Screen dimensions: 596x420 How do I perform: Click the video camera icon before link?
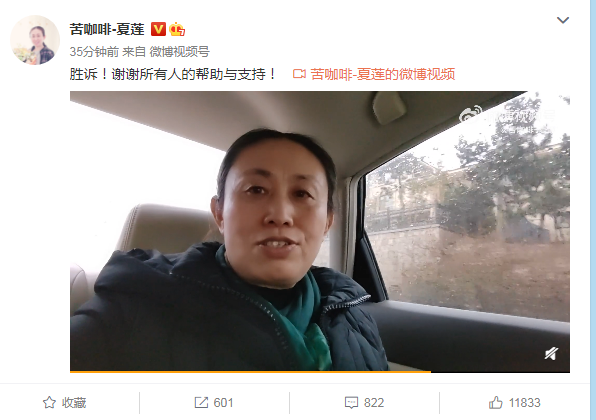299,74
